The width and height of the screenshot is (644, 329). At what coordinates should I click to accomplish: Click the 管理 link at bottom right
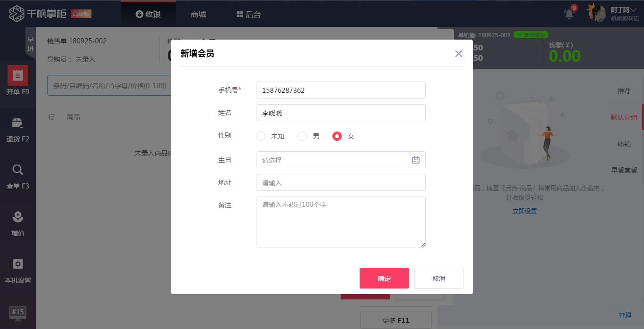[x=625, y=315]
